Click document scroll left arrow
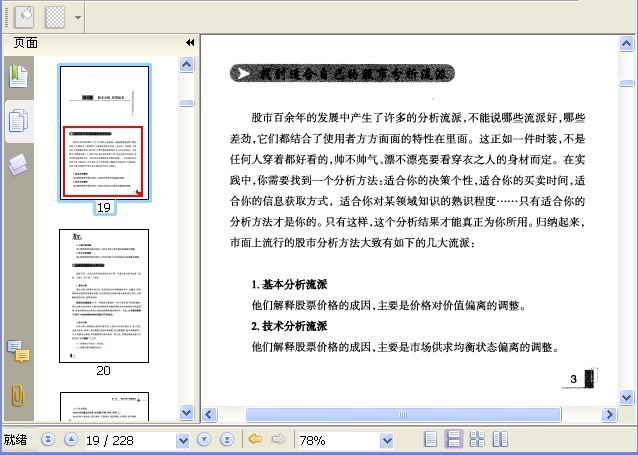Screen dimensions: 638x455 click(x=209, y=415)
